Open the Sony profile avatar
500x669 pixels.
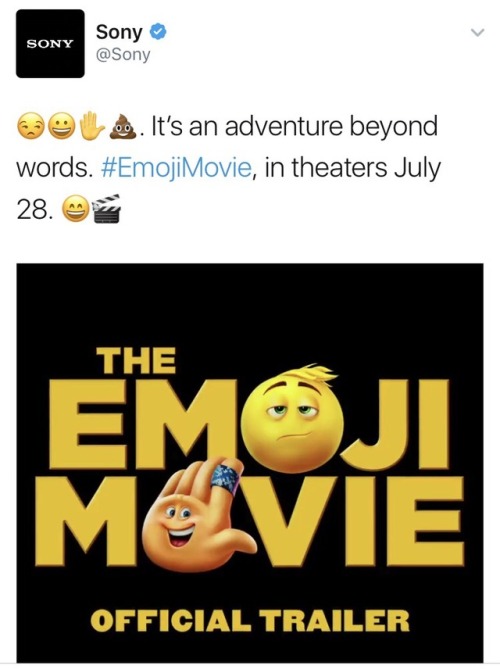click(50, 44)
